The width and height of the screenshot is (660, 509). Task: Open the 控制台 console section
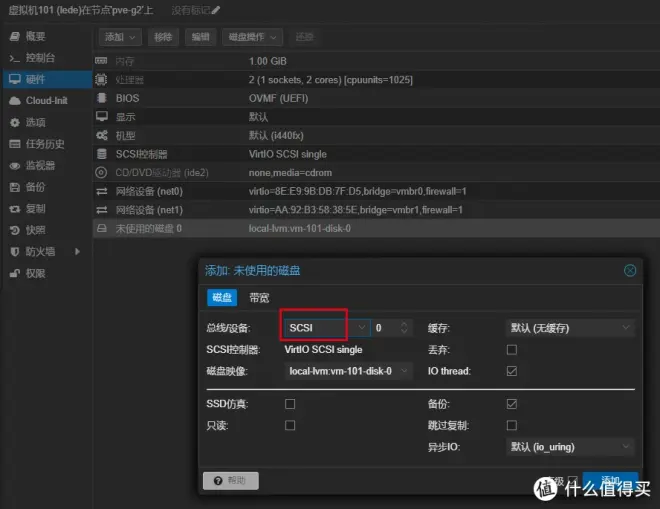pos(40,58)
